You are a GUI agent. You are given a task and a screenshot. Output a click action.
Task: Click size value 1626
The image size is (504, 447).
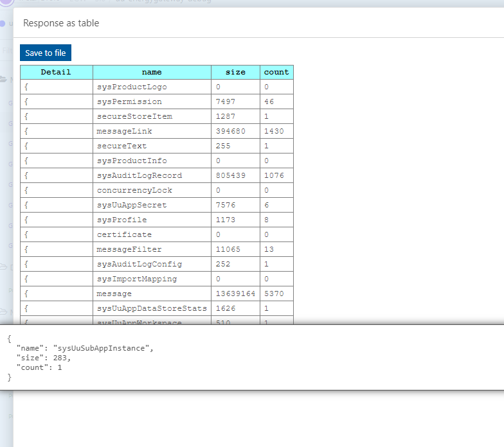[x=225, y=308]
